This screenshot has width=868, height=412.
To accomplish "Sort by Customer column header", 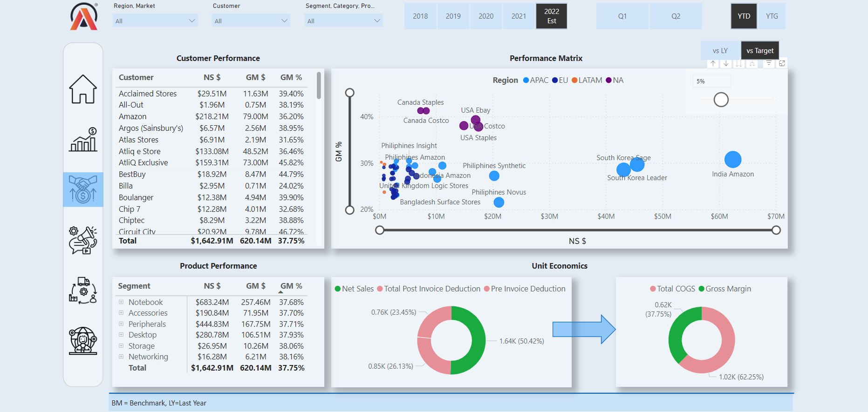I will pos(136,77).
